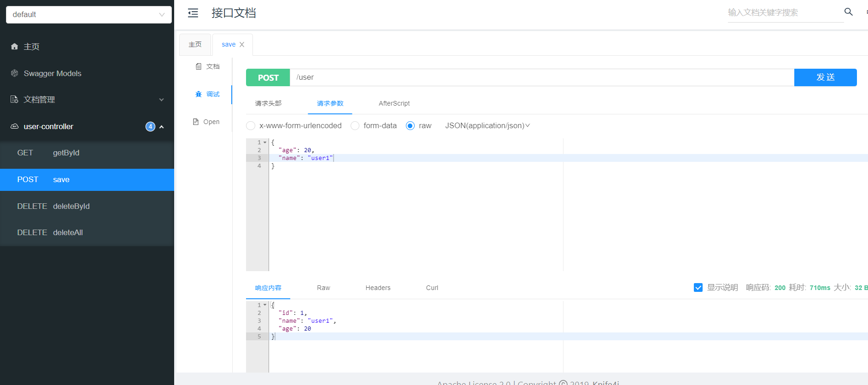868x385 pixels.
Task: Open the 请求参数 tab
Action: tap(330, 103)
